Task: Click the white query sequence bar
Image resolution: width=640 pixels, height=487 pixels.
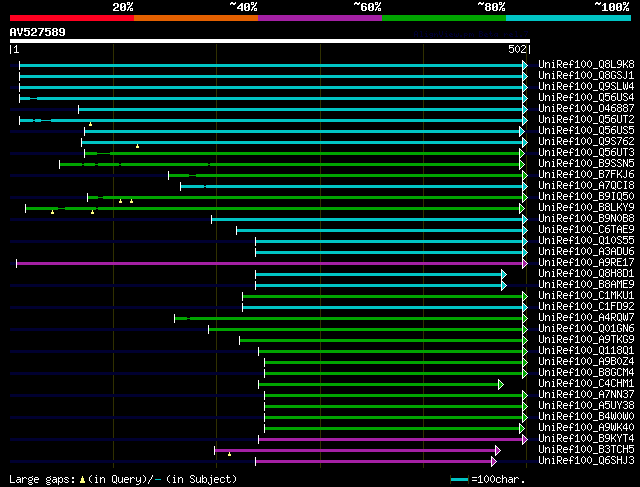Action: tap(270, 41)
